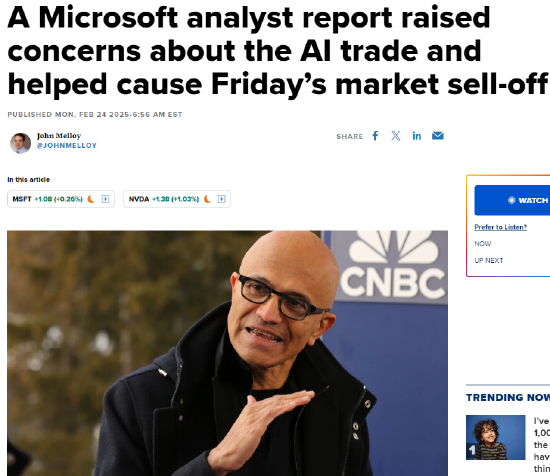The image size is (550, 476).
Task: Click the blue Watch live button
Action: click(512, 200)
